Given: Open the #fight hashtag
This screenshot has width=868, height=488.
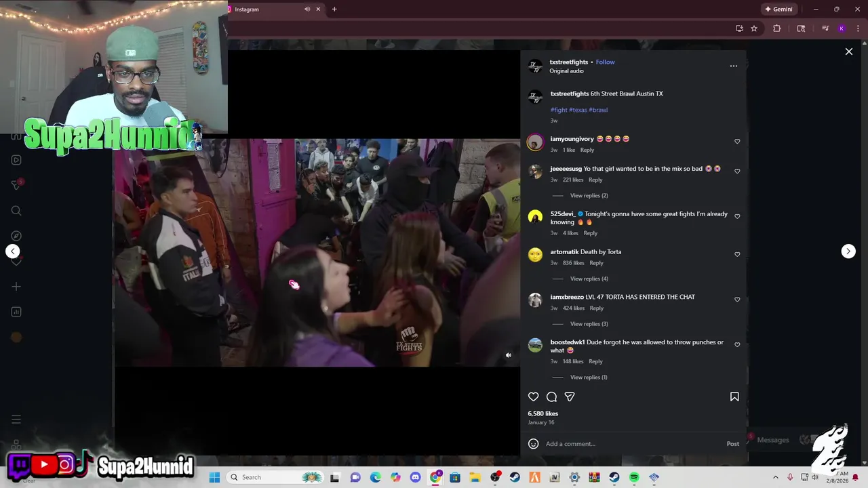Looking at the screenshot, I should tap(559, 110).
